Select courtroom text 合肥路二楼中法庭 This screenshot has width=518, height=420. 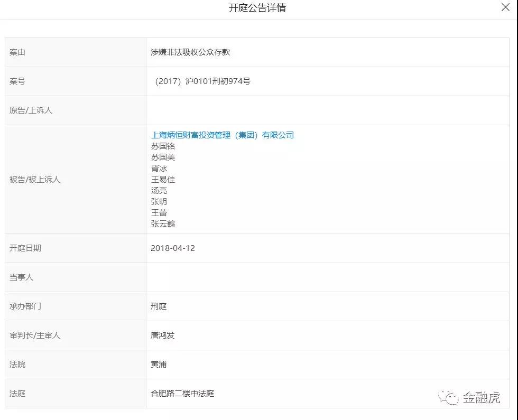click(x=182, y=394)
